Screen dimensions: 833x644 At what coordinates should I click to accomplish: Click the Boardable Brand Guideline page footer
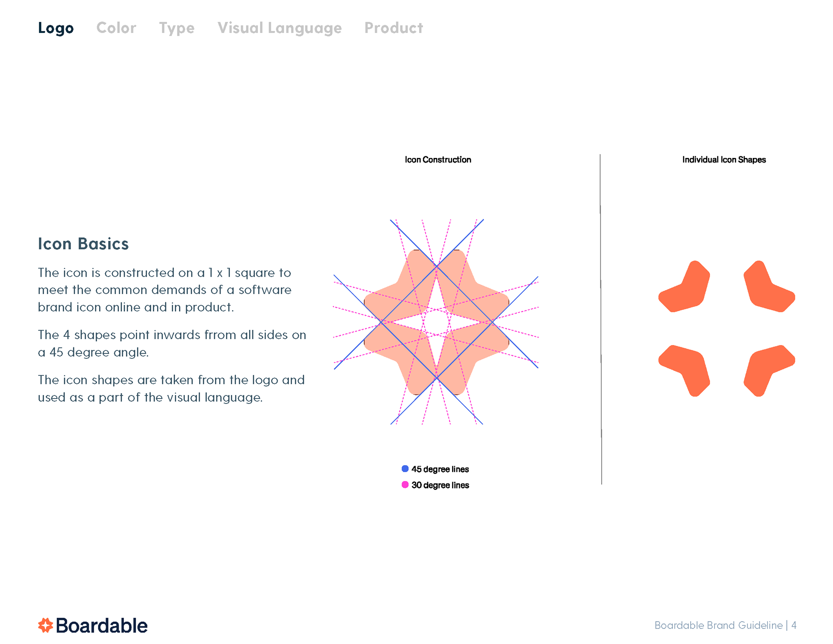[725, 625]
